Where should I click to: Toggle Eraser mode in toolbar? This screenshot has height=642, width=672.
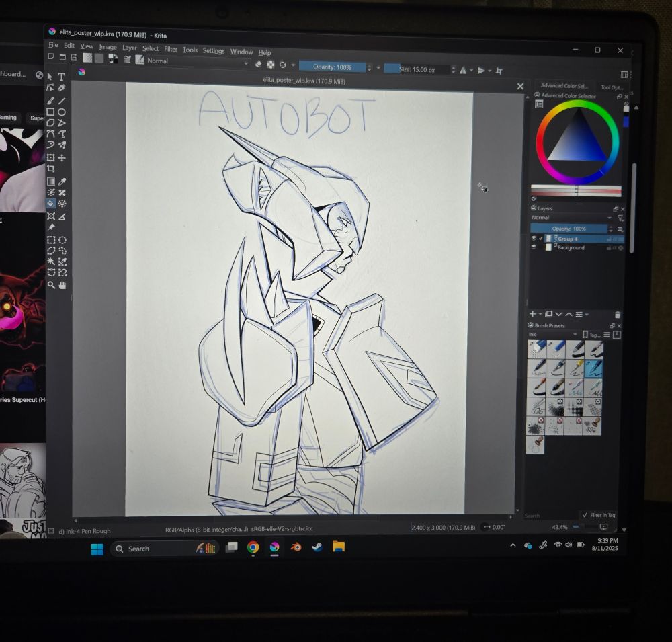258,65
